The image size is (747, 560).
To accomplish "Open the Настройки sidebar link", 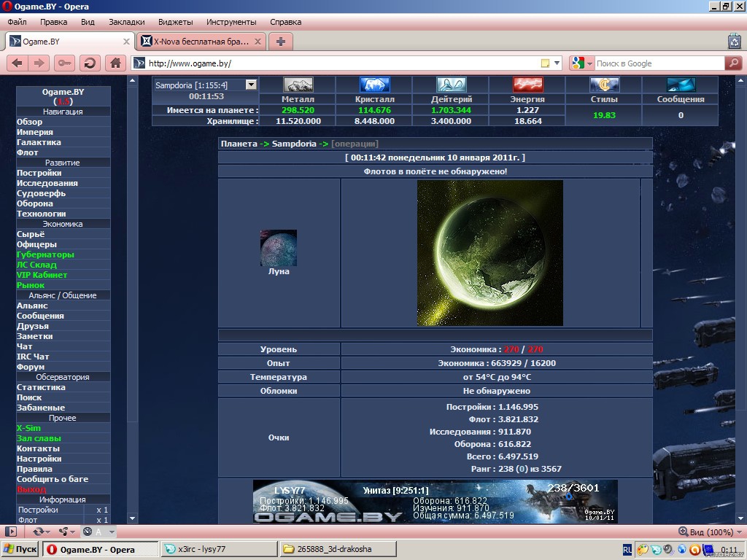I will pos(39,459).
